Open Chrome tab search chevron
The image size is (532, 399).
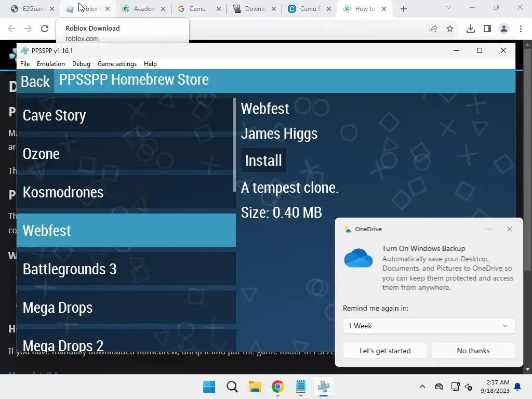point(448,7)
